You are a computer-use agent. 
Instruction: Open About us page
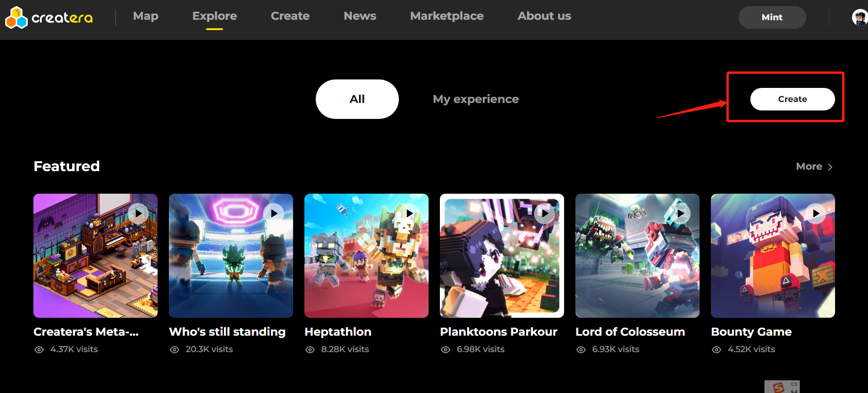544,16
